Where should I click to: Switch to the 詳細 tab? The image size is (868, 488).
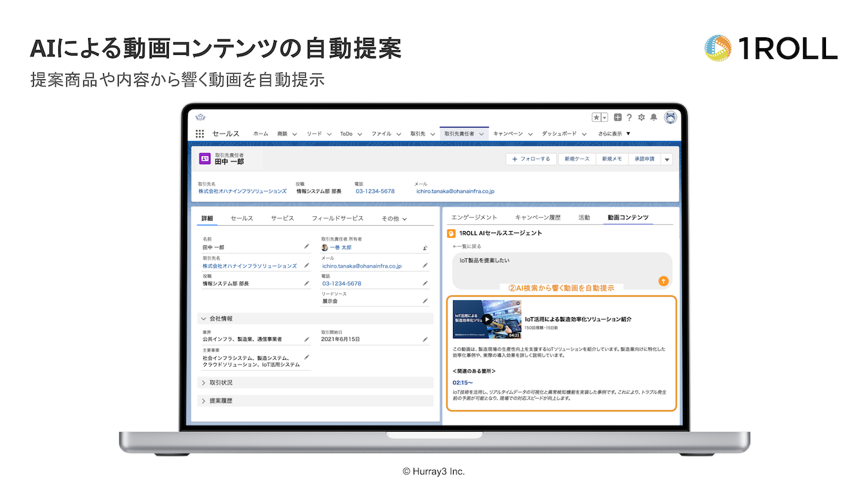(208, 218)
